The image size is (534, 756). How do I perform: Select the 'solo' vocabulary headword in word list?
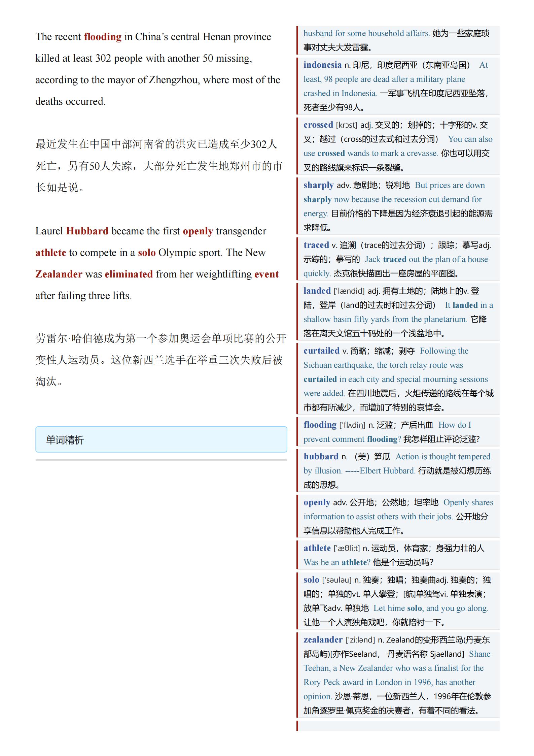[311, 580]
